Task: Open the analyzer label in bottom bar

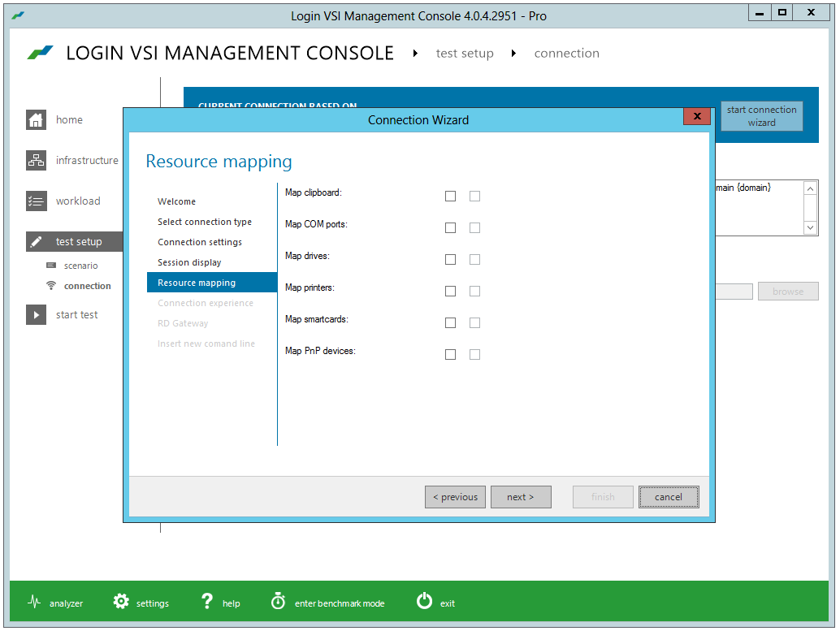Action: click(x=66, y=603)
